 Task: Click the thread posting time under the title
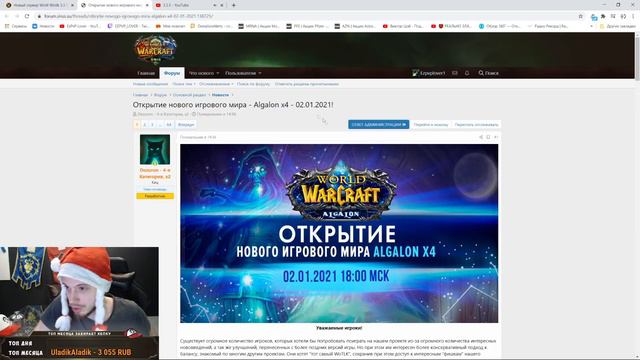(x=216, y=114)
